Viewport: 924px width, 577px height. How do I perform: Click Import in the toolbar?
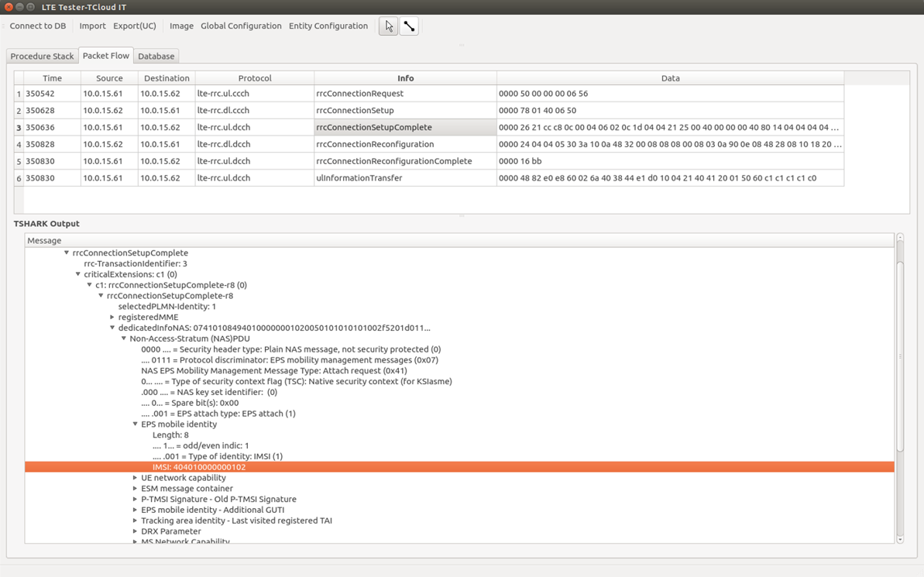[92, 26]
